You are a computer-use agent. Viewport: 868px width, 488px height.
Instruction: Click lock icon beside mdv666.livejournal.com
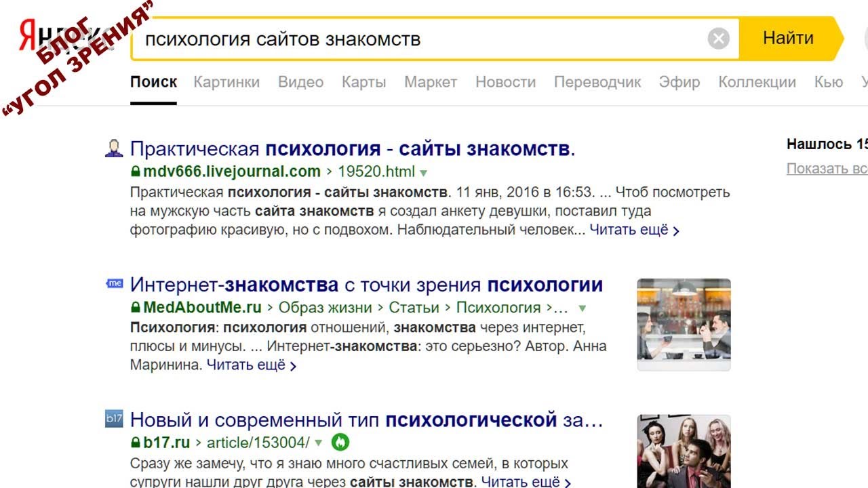[135, 171]
